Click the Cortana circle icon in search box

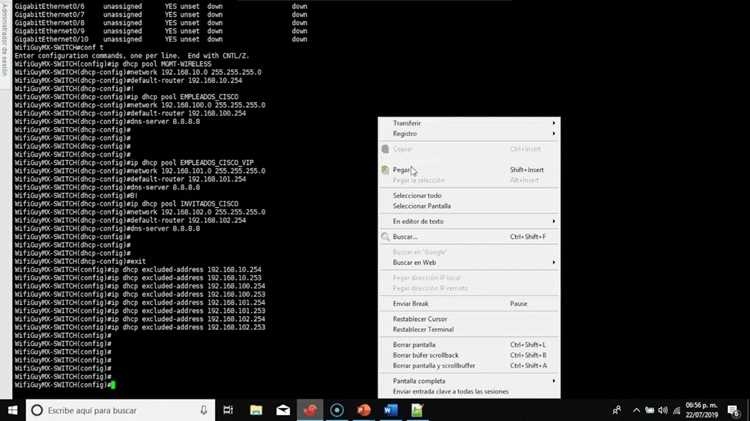pyautogui.click(x=37, y=410)
